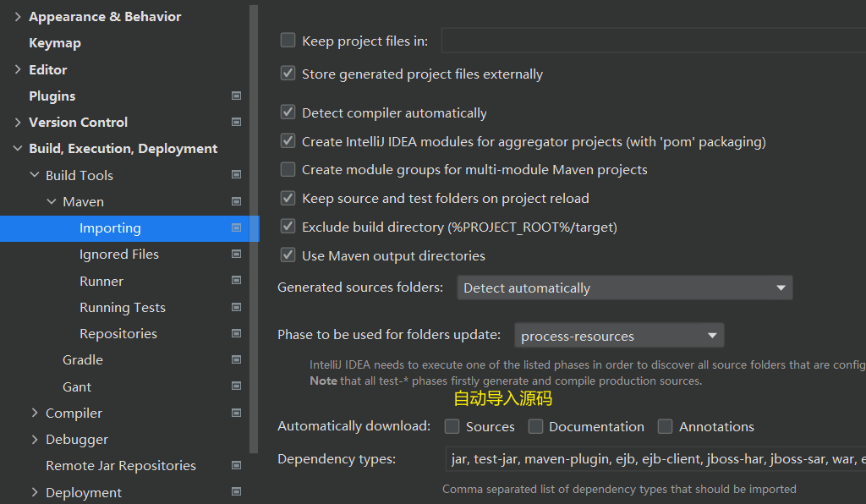Viewport: 866px width, 504px height.
Task: Uncheck Create IntelliJ IDEA modules for aggregator projects
Action: (288, 140)
